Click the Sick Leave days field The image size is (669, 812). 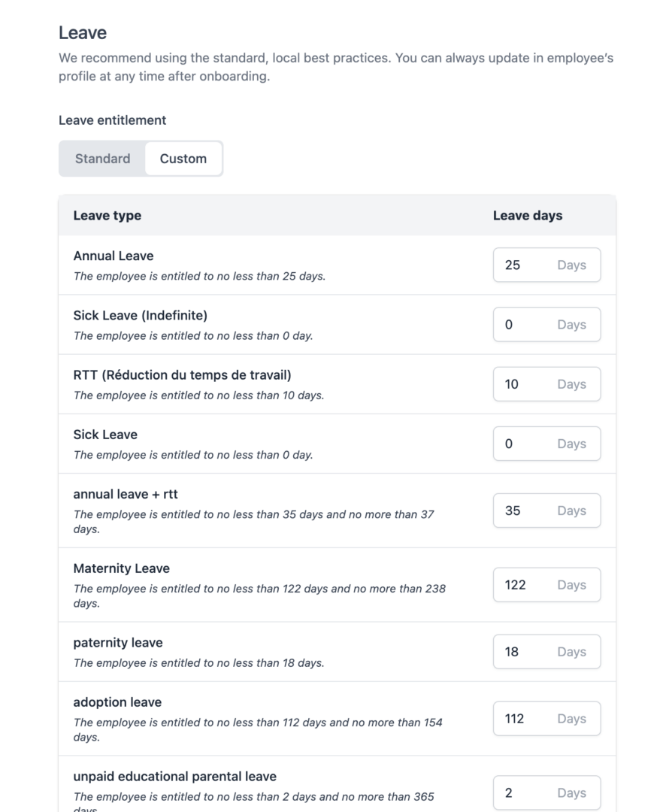click(x=546, y=444)
